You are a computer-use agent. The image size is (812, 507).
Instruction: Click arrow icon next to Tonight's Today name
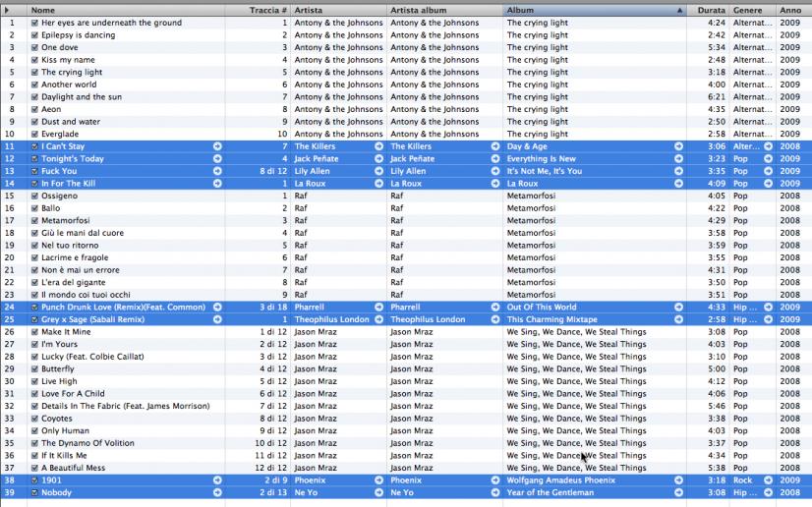pyautogui.click(x=217, y=159)
